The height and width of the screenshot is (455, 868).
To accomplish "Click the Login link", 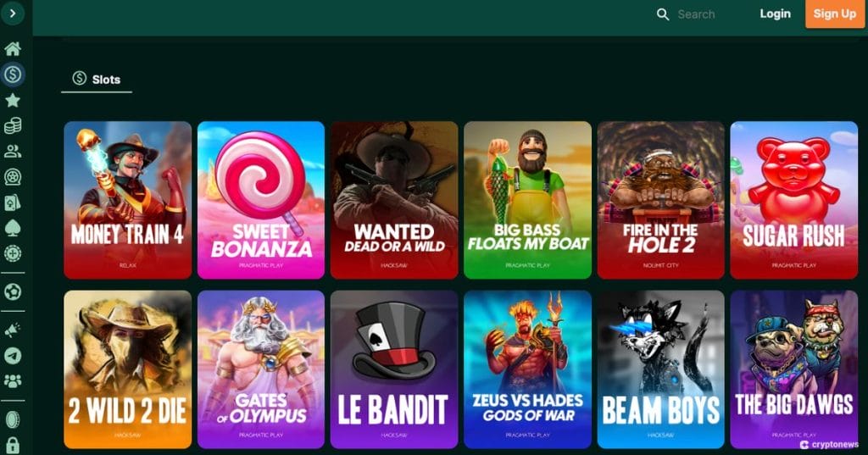I will tap(775, 14).
